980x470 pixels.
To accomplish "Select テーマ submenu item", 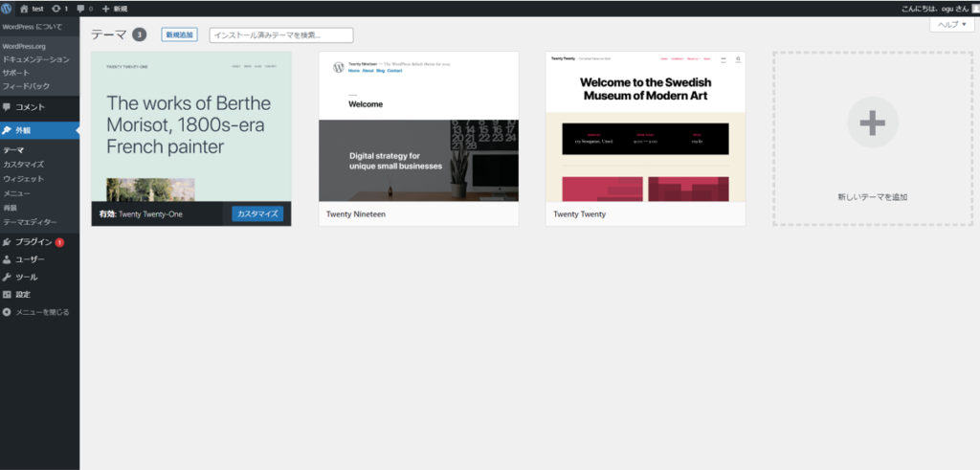I will click(x=13, y=150).
